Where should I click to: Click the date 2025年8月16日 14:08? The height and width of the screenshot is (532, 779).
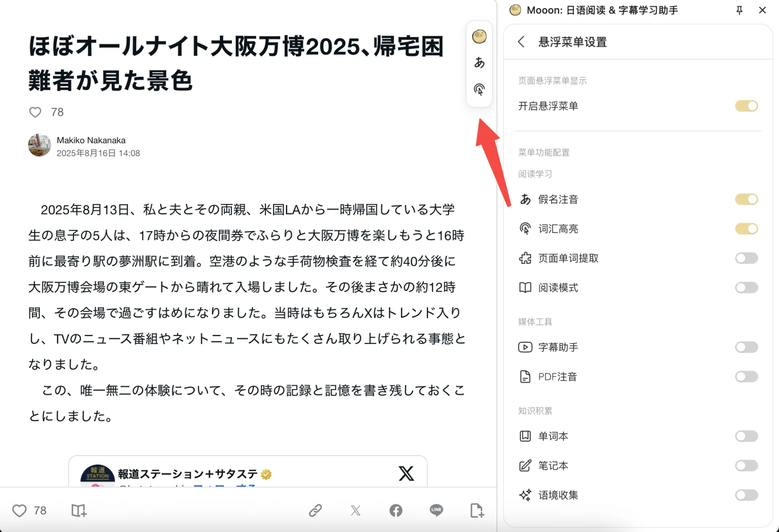[98, 153]
